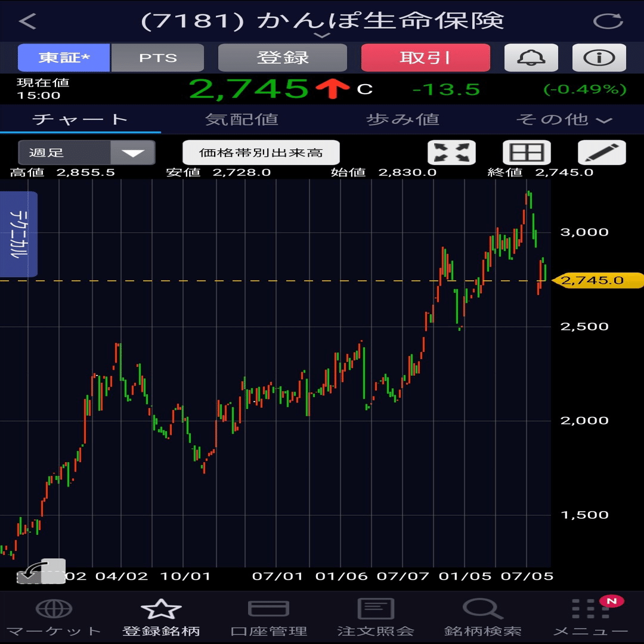Image resolution: width=644 pixels, height=644 pixels.
Task: Expand the stock name chevron below title
Action: (322, 36)
